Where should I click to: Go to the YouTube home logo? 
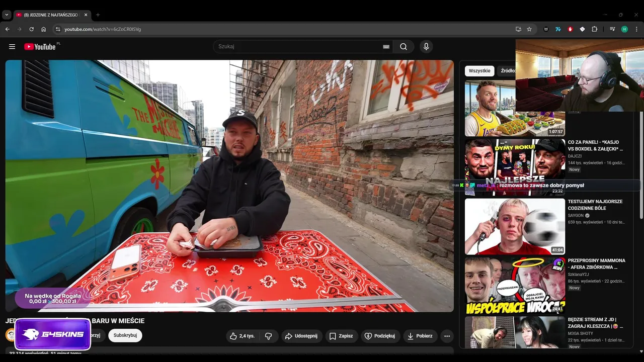point(40,47)
